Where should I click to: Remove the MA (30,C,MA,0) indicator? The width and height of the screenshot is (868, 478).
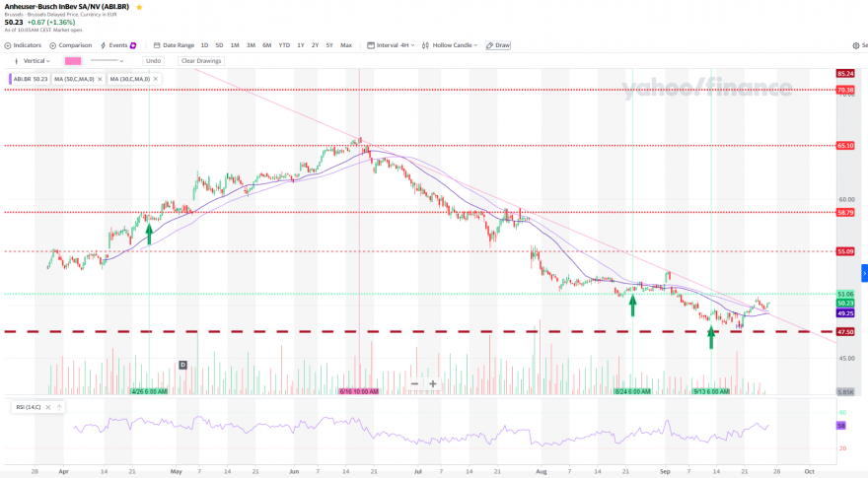[156, 79]
